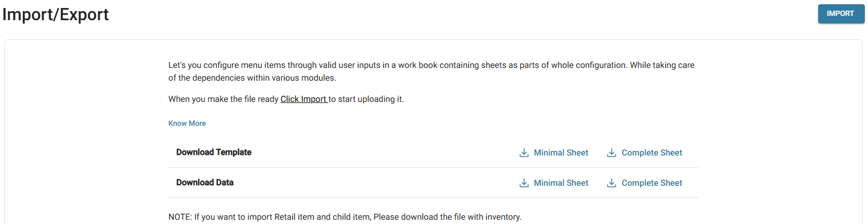Click the "dependencies within various modules" text line

pos(252,78)
